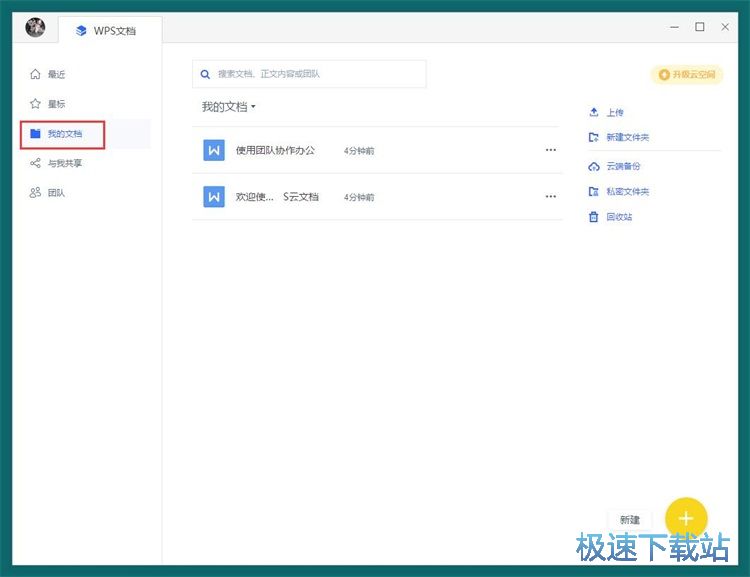Viewport: 750px width, 577px height.
Task: Open document 使用团队协作办公
Action: tap(275, 150)
